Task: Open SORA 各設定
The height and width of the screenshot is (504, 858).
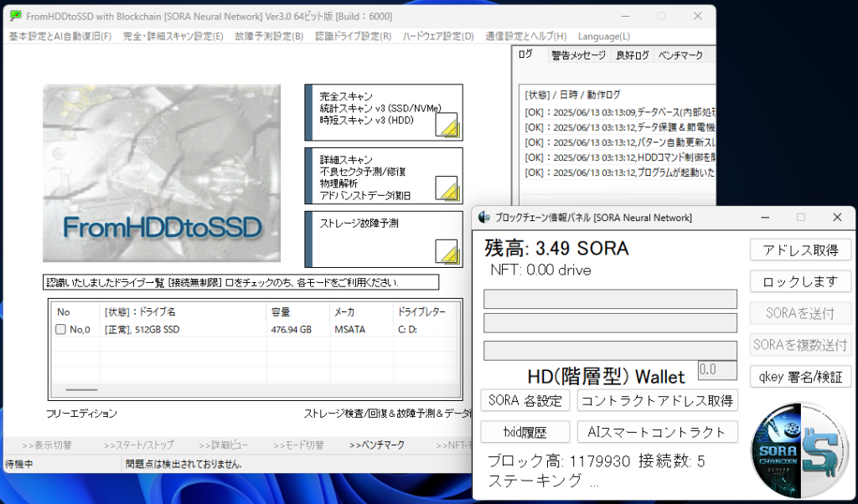Action: tap(525, 400)
